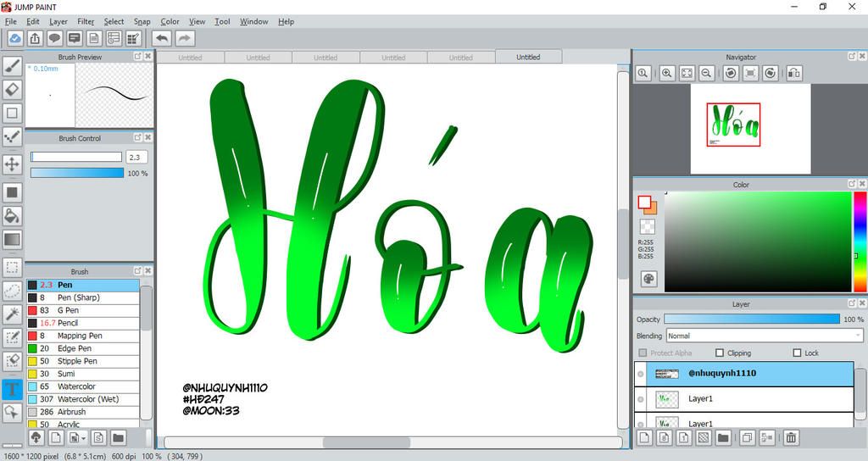Select the Bucket fill tool
The image size is (868, 461).
(12, 216)
